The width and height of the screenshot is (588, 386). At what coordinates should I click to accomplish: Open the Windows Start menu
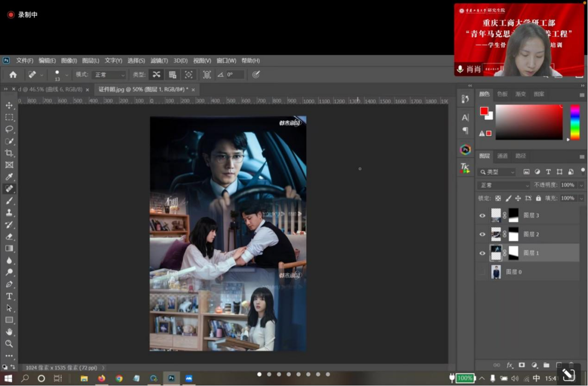[8, 378]
